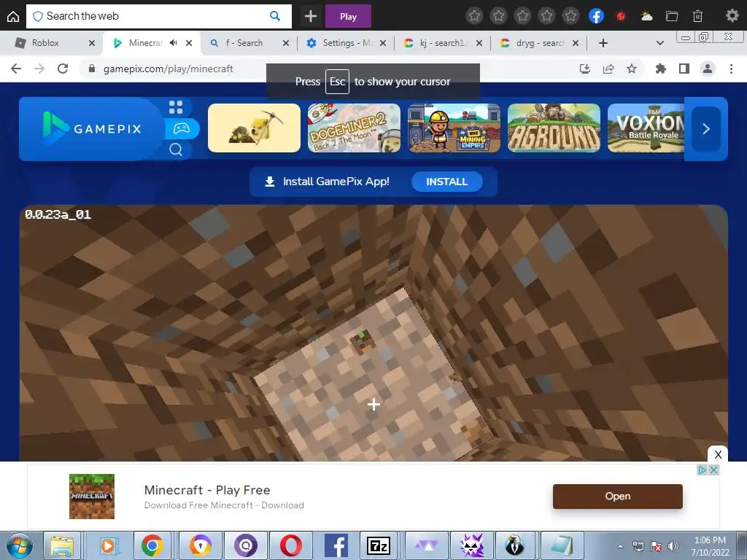Click the Esc key hint in the cursor banner
Screen dimensions: 747x560
tap(337, 82)
